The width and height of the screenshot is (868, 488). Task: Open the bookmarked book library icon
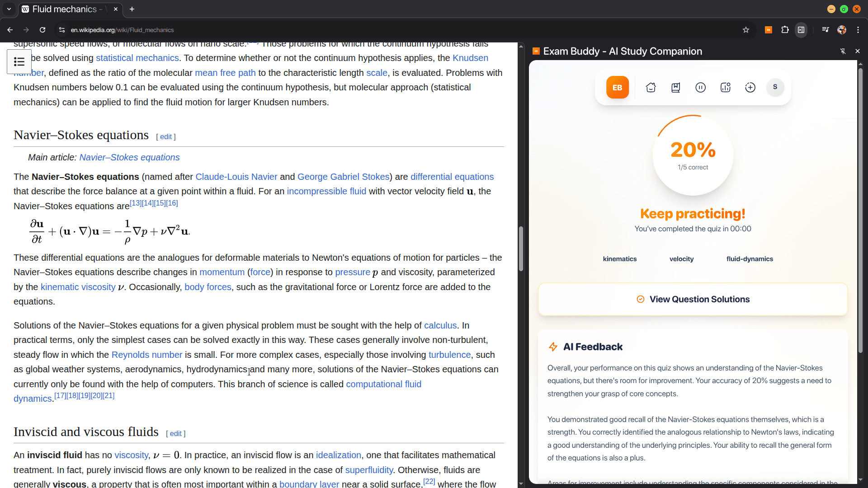pyautogui.click(x=675, y=88)
